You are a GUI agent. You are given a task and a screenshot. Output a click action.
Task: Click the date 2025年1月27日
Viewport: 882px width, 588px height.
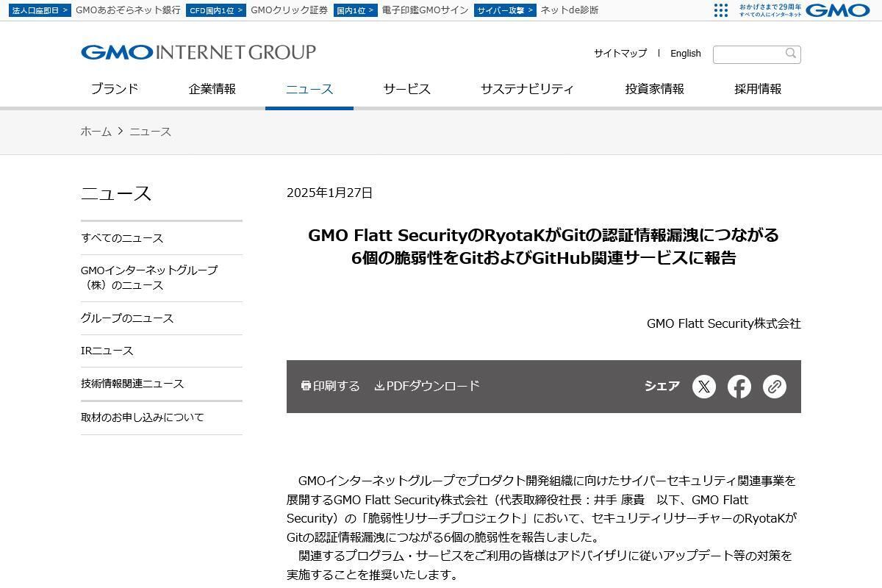[x=329, y=193]
